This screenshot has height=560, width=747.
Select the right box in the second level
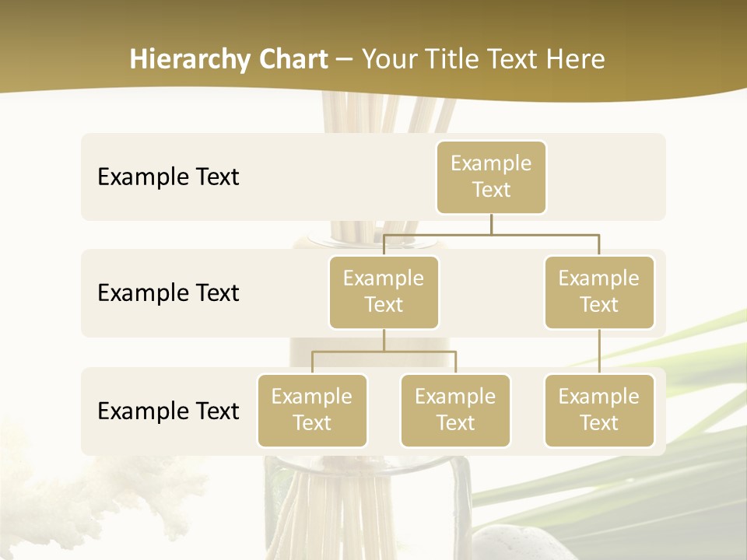599,292
